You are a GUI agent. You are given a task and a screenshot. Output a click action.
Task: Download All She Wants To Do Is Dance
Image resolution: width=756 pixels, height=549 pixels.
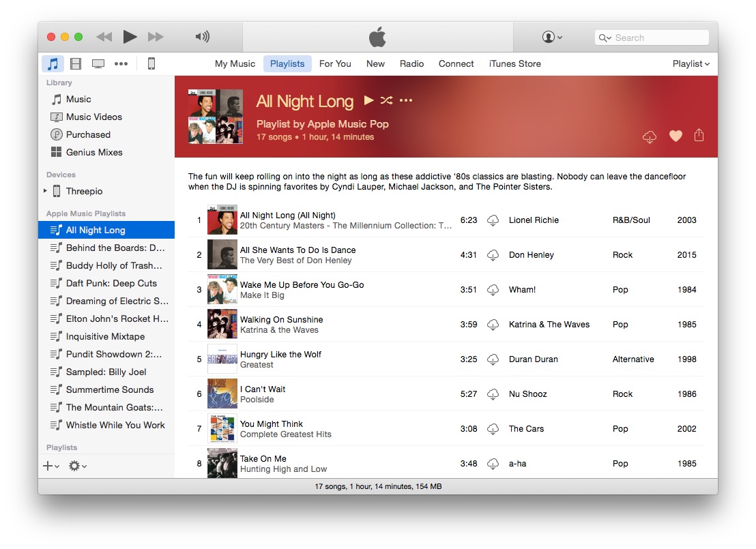tap(493, 255)
